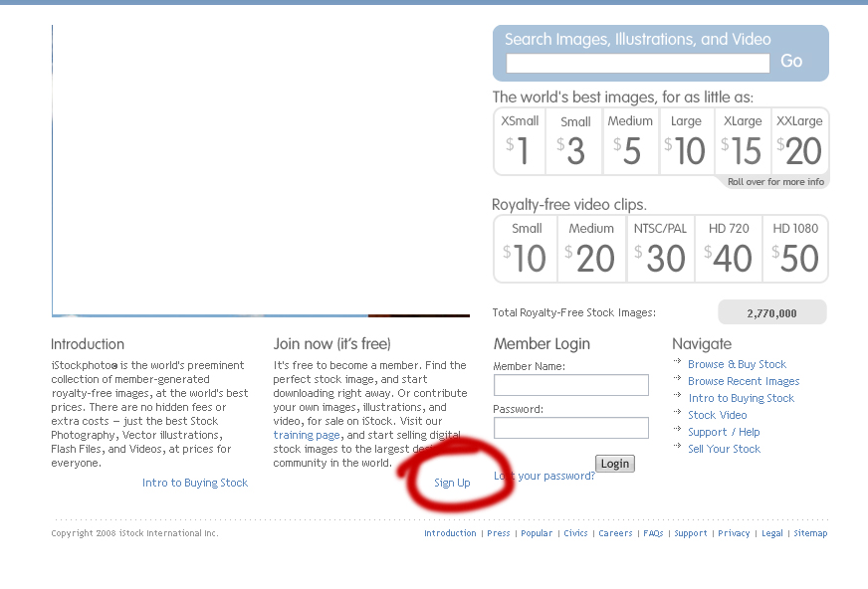This screenshot has height=589, width=868.
Task: Open the Lost your password link
Action: 544,477
